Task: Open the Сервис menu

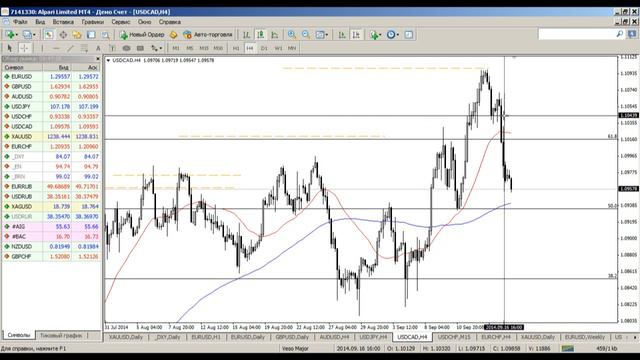Action: [x=120, y=22]
